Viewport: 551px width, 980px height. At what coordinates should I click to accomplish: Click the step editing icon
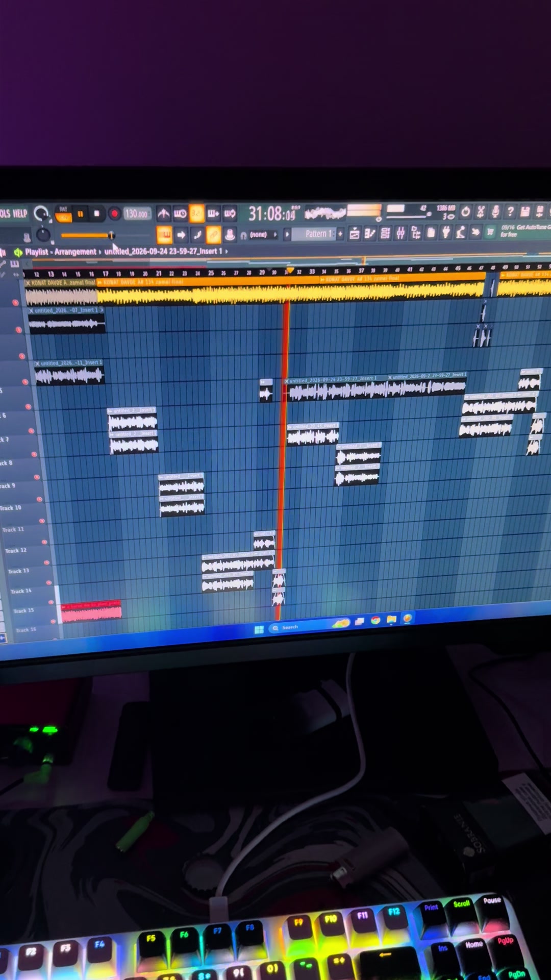tap(197, 235)
